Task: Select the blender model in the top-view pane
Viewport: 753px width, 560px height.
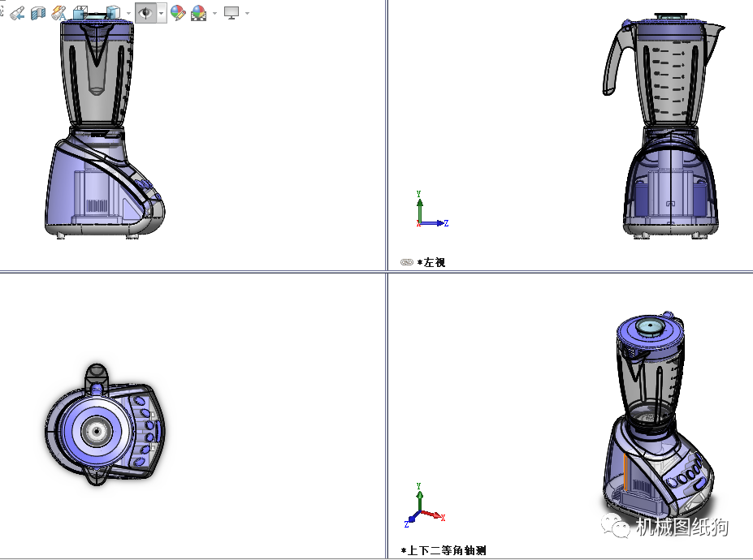Action: (x=105, y=424)
